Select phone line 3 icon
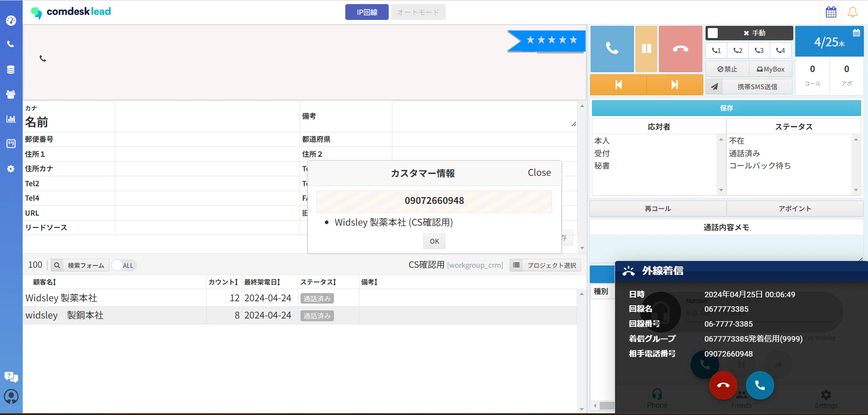 click(x=759, y=50)
